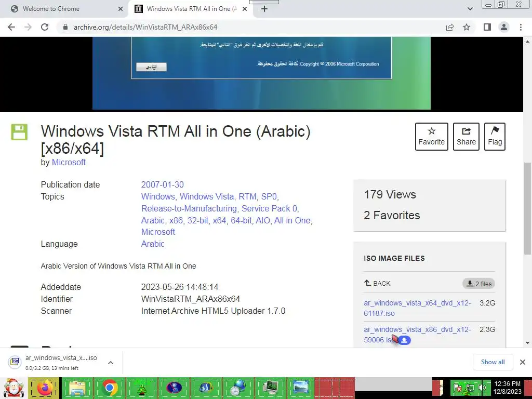Image resolution: width=532 pixels, height=399 pixels.
Task: Open the SP0 topic link
Action: coord(269,196)
